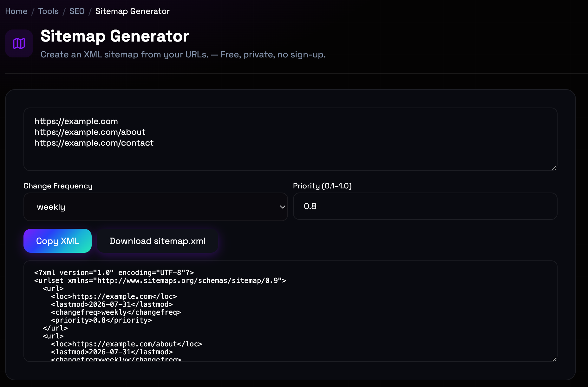Grab resize handle of XML output box
Image resolution: width=588 pixels, height=387 pixels.
coord(554,359)
